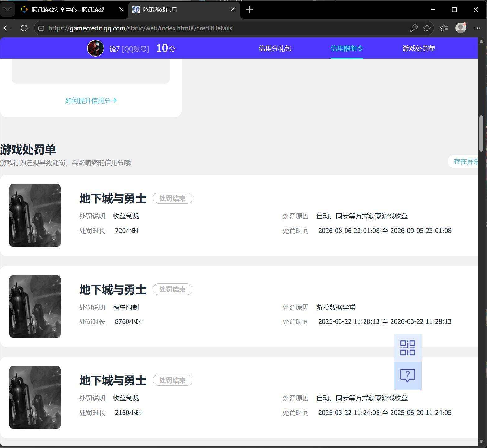Click 处罚结束 badge on the 8760小时 card
Screen dimensions: 487x448
tap(172, 289)
